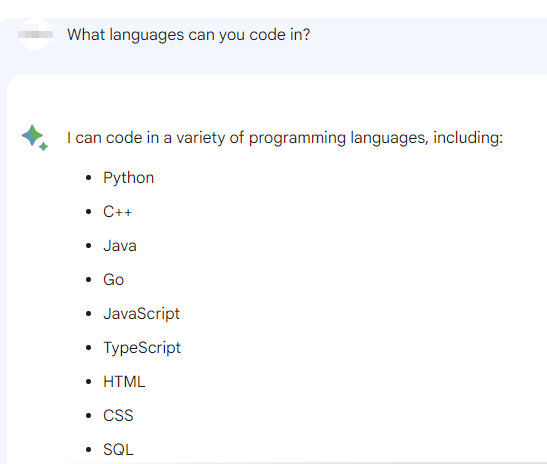The width and height of the screenshot is (547, 464).
Task: Click the CSS entry in the list
Action: coord(118,416)
